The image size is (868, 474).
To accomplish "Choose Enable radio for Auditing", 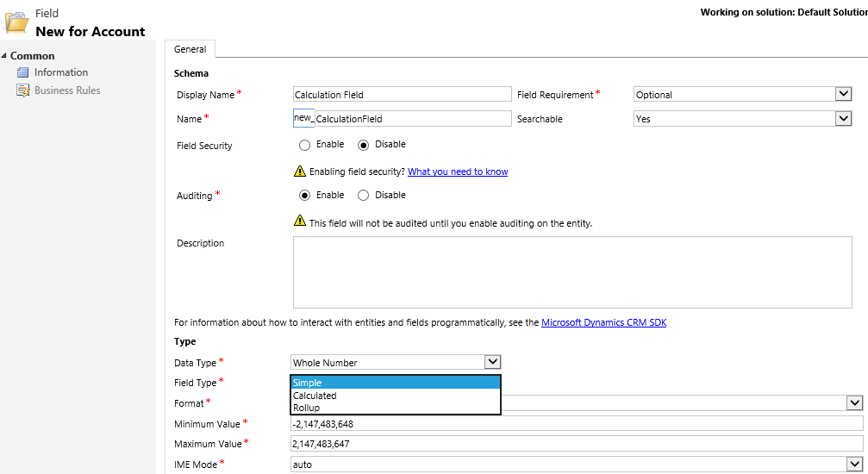I will tap(304, 196).
